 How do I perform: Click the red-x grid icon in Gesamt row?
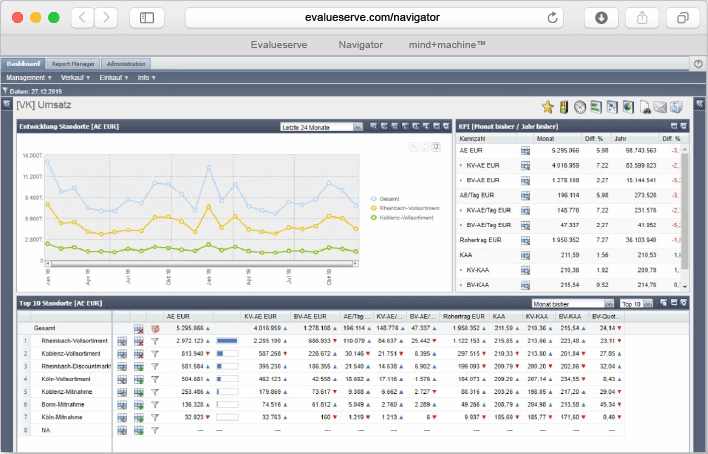[x=139, y=329]
